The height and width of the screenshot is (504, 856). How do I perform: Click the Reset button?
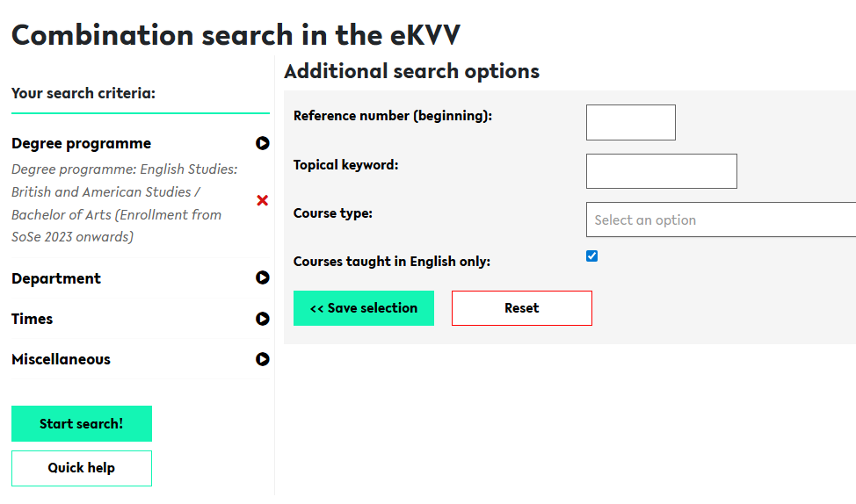pyautogui.click(x=521, y=308)
